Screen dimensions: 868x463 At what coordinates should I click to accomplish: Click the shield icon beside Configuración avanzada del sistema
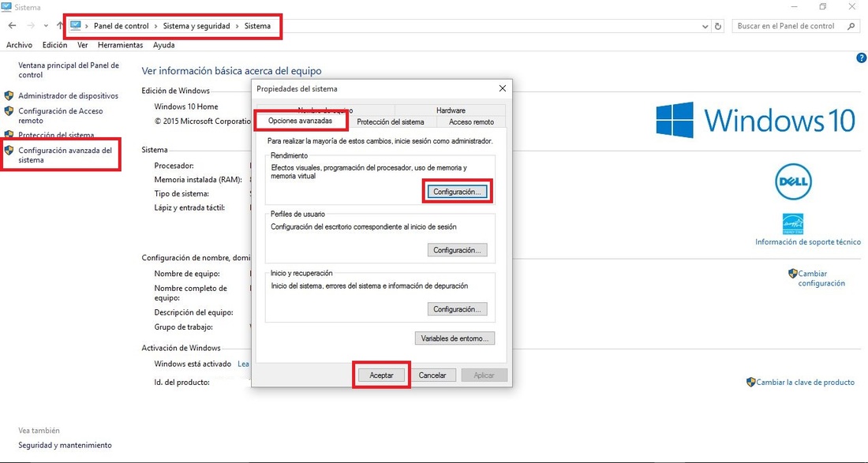9,150
